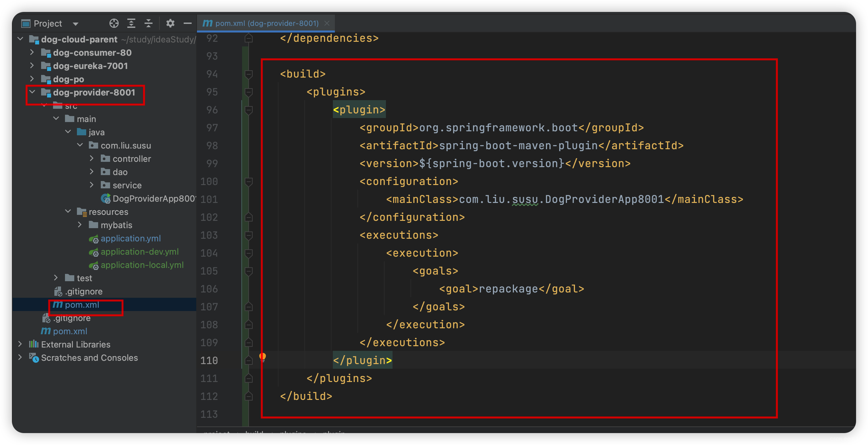Close the pom.xml (dog-provider-8001) tab
The width and height of the screenshot is (868, 445).
point(327,23)
